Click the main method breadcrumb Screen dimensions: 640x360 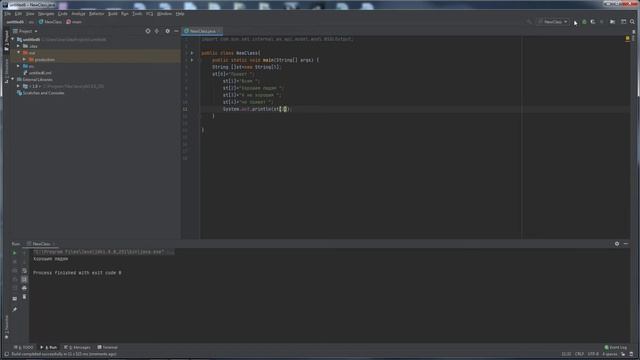pyautogui.click(x=74, y=22)
